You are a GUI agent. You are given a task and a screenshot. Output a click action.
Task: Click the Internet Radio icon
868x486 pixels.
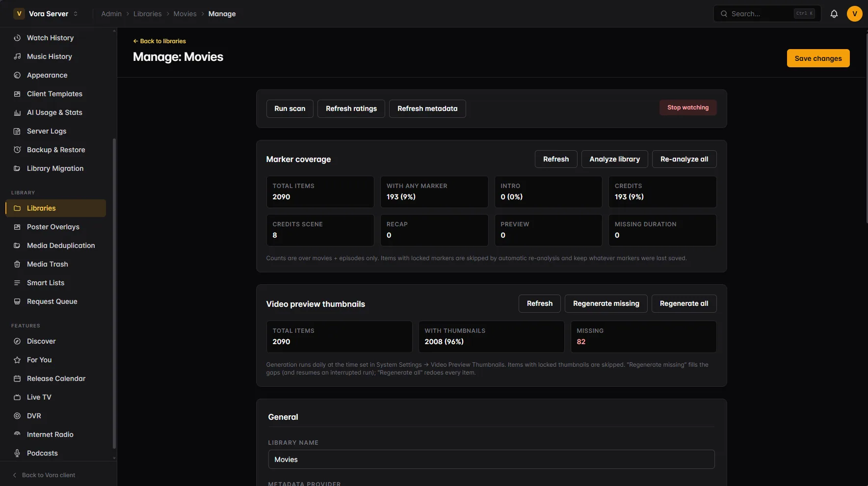coord(17,434)
